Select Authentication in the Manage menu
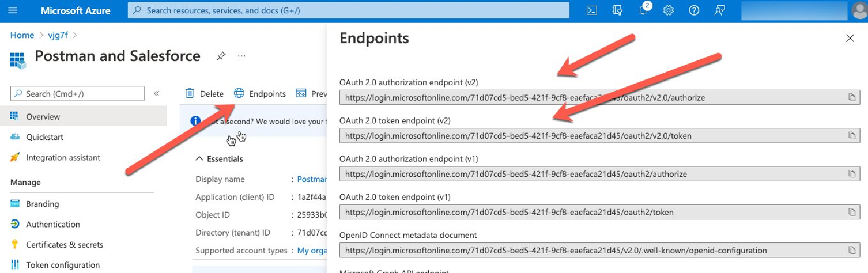The image size is (868, 273). 53,224
